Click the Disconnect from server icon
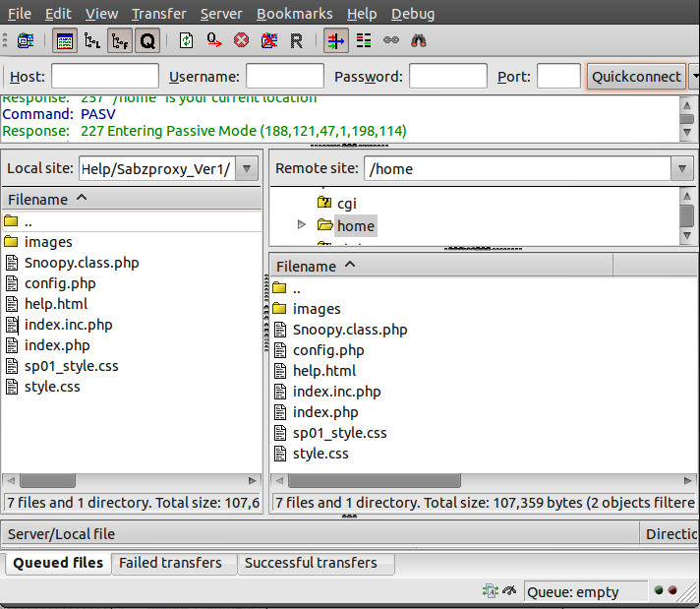 coord(269,41)
